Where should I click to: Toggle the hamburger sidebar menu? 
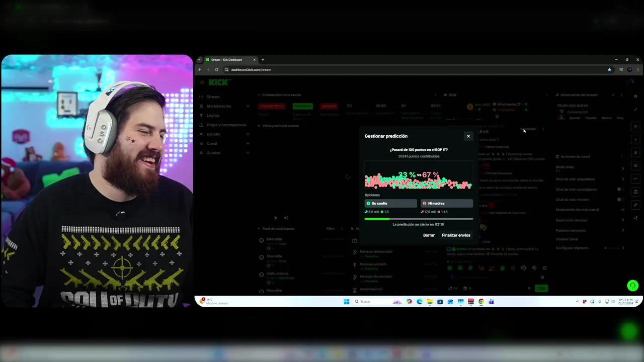(x=202, y=82)
